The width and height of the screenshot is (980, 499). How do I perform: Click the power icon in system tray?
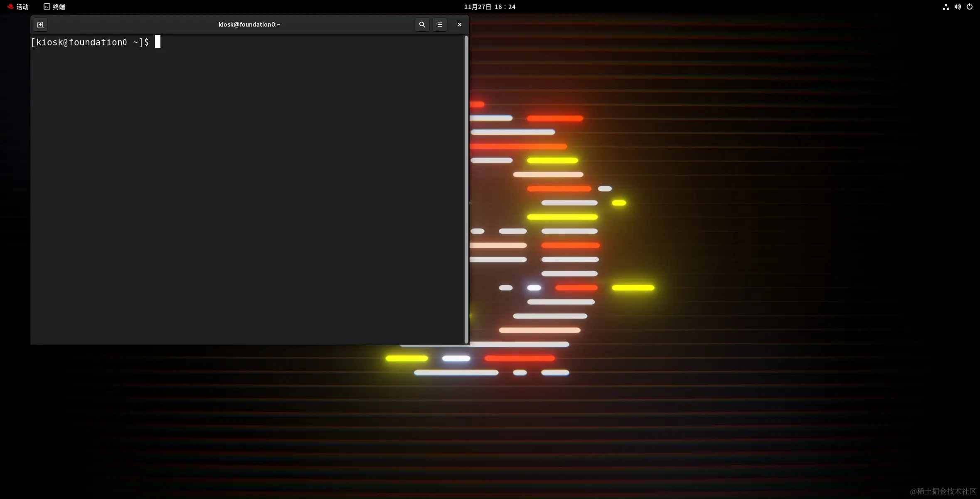(x=970, y=7)
